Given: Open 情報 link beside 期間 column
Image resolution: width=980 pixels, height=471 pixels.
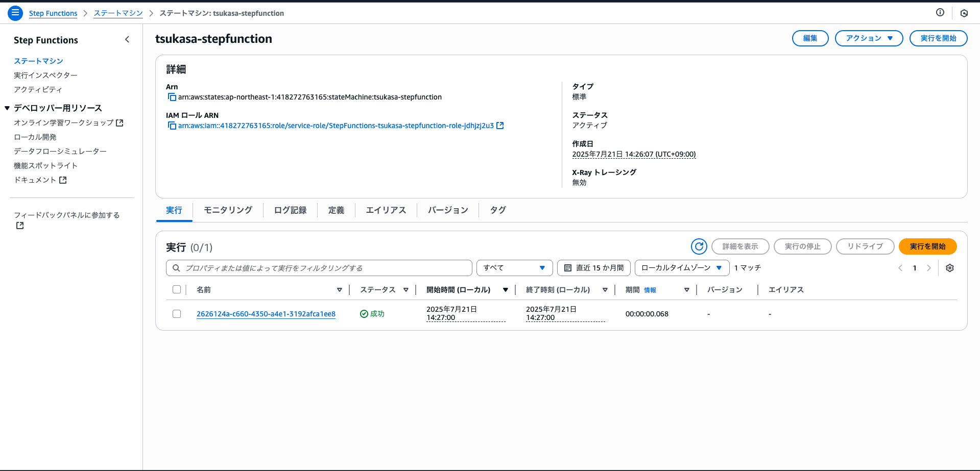Looking at the screenshot, I should tap(650, 290).
